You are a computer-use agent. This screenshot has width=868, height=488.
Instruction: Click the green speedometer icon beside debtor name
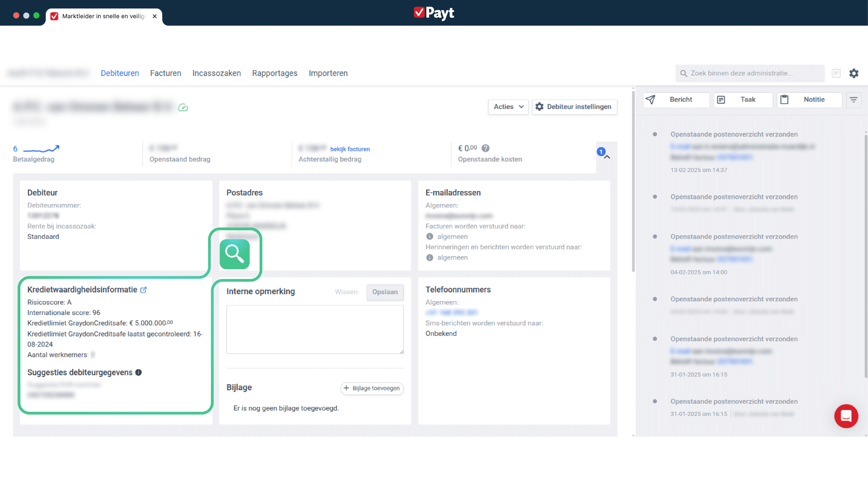pyautogui.click(x=183, y=108)
